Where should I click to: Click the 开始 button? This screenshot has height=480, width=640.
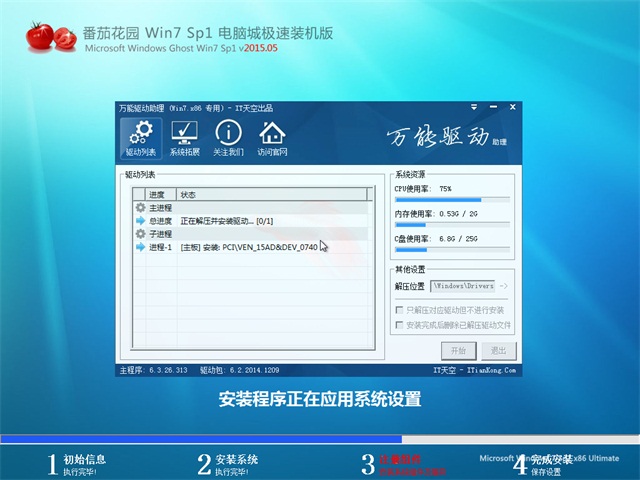(458, 351)
